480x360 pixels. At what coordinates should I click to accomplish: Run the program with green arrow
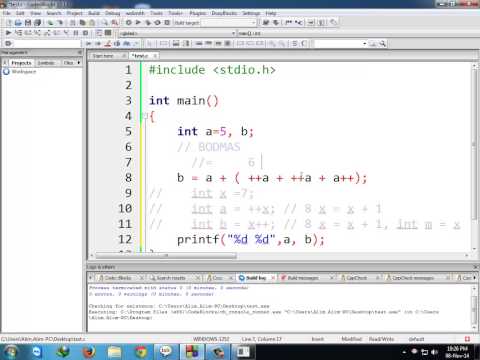tap(138, 23)
